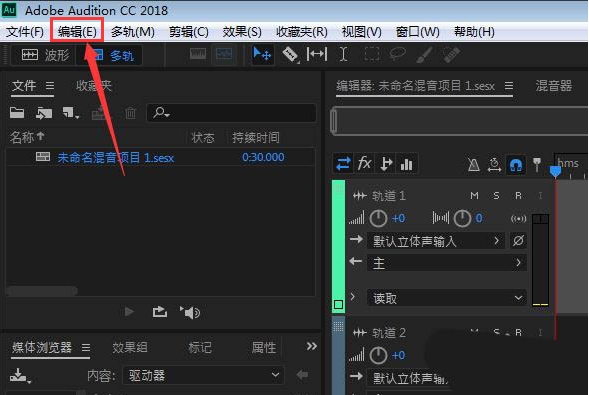Select the Marquee Selection tool

[x=372, y=55]
